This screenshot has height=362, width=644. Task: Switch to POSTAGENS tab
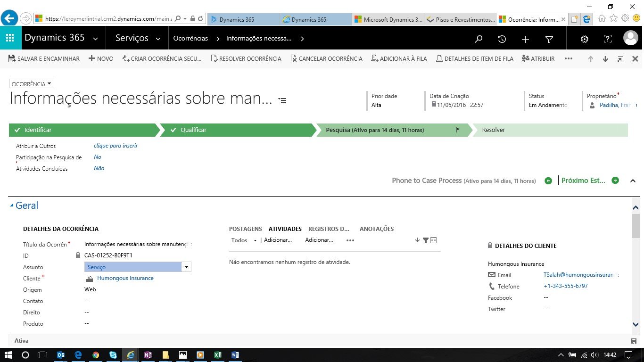point(245,229)
